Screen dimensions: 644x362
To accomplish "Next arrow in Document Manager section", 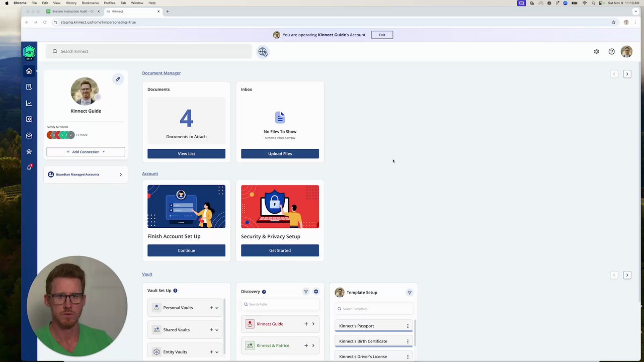I will coord(627,74).
